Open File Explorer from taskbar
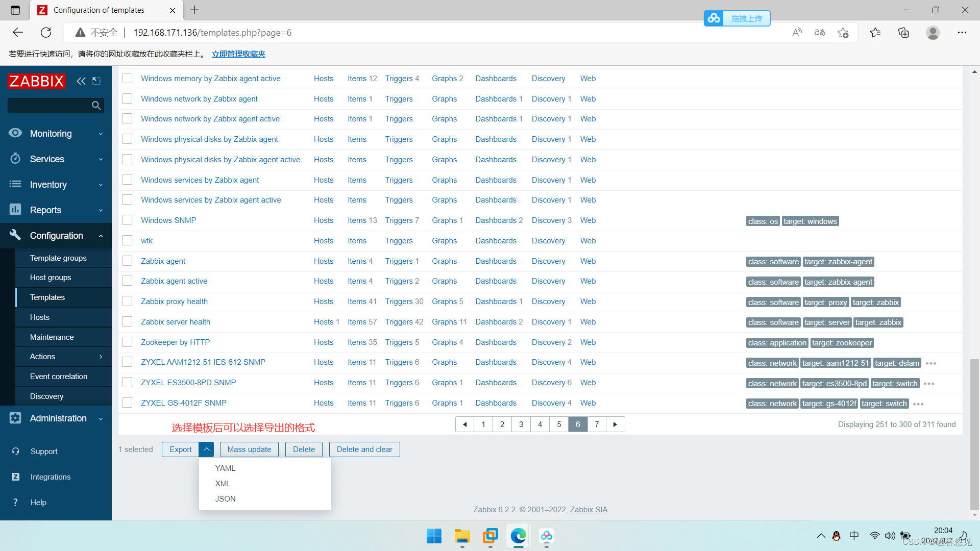 pos(462,536)
